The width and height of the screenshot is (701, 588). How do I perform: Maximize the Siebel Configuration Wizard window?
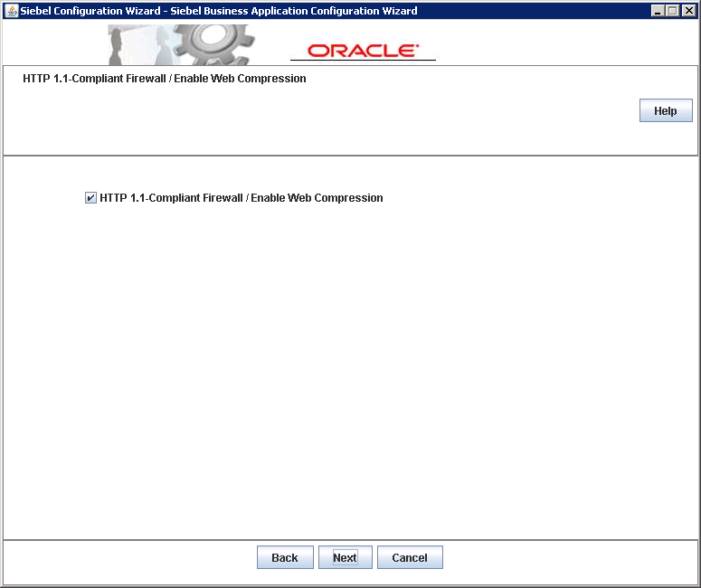pyautogui.click(x=672, y=11)
